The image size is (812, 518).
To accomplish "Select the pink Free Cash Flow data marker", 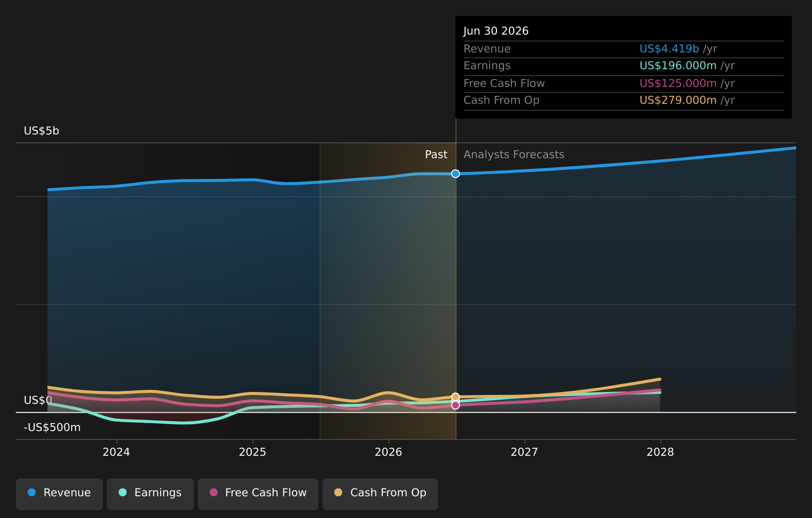I will point(455,405).
